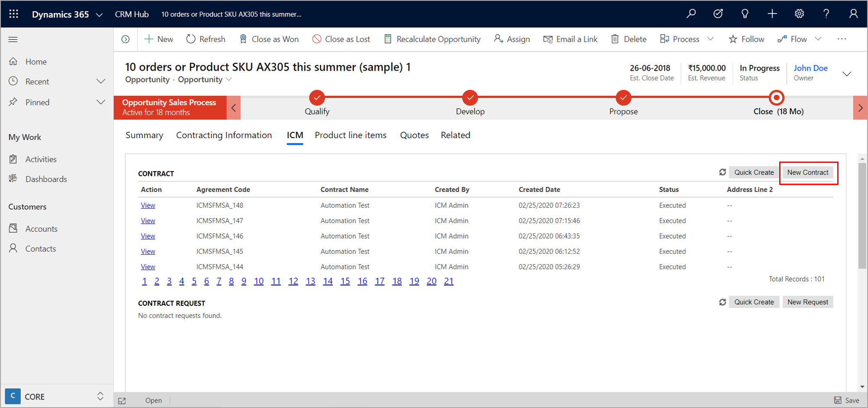Open the Process dropdown in the command bar
Image resolution: width=868 pixels, height=408 pixels.
click(x=710, y=39)
